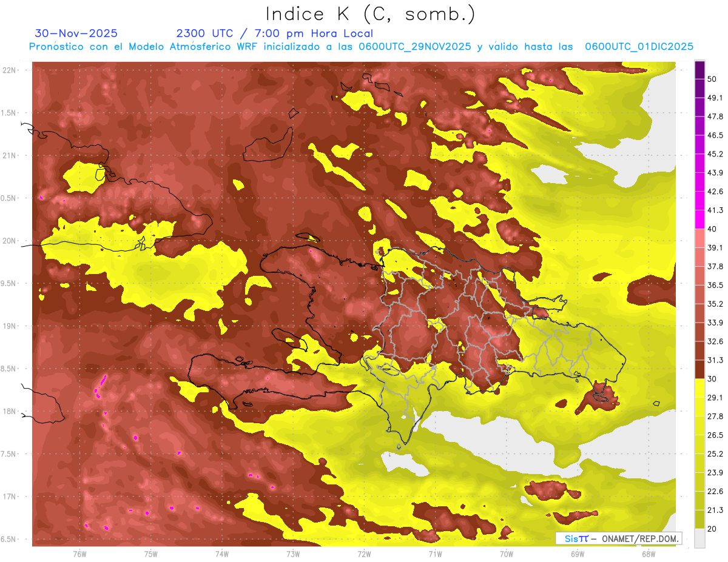Click the '19N' latitude axis label
The image size is (728, 562).
click(9, 327)
